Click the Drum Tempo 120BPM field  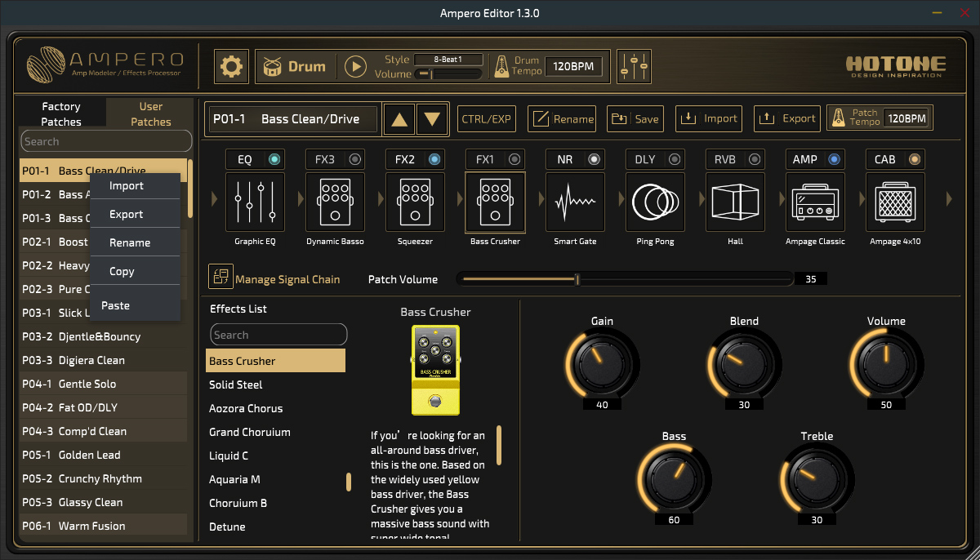575,66
